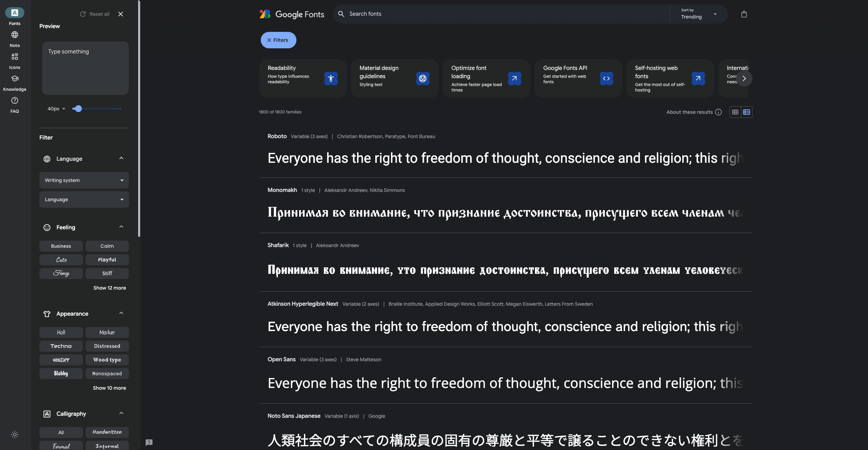Open the Writing system dropdown
This screenshot has width=868, height=450.
pos(84,180)
